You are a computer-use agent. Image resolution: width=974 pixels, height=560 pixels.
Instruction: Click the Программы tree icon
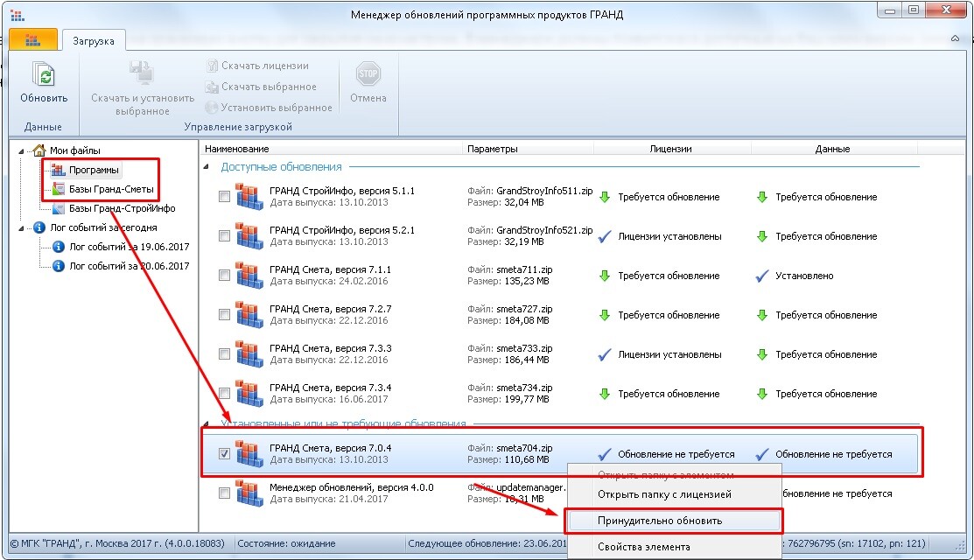tap(59, 170)
